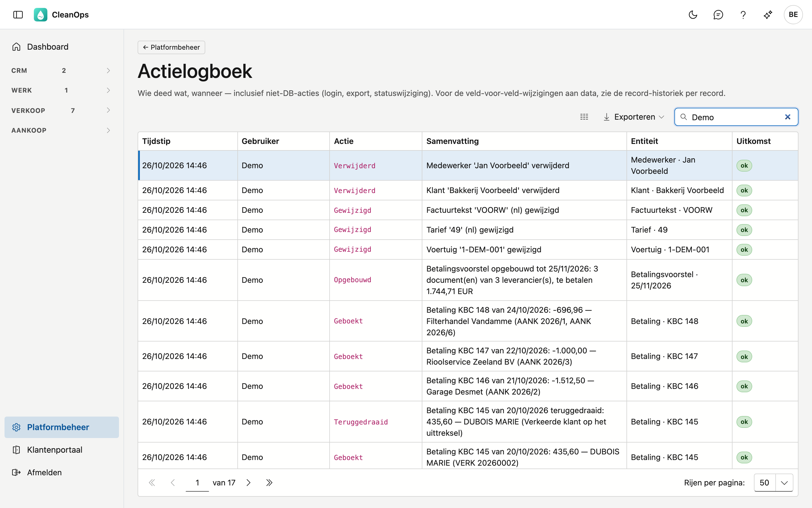Select row Medewerker 'Jan Voorbeeld' verwijderd

pos(468,165)
